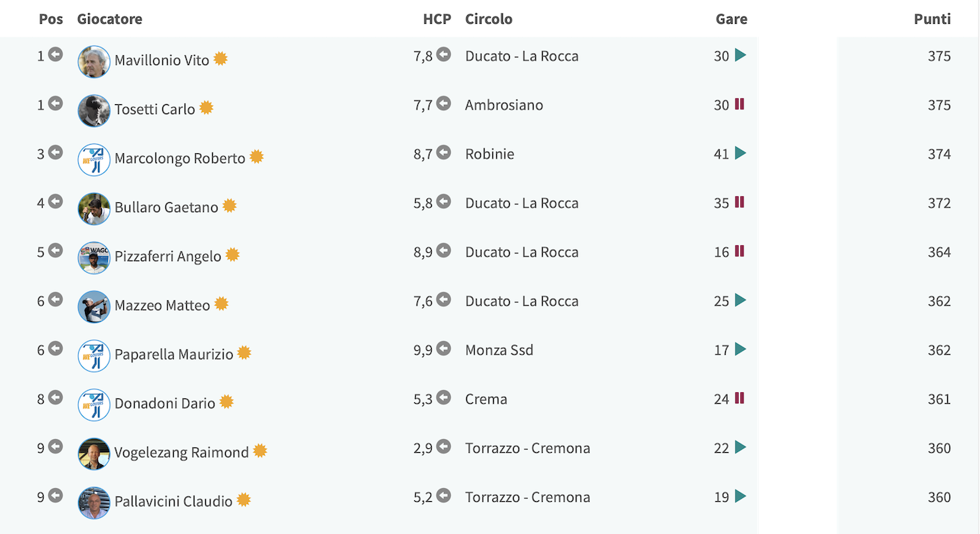980x534 pixels.
Task: Click the position arrow icon for Donadoni Dario
Action: tap(55, 398)
